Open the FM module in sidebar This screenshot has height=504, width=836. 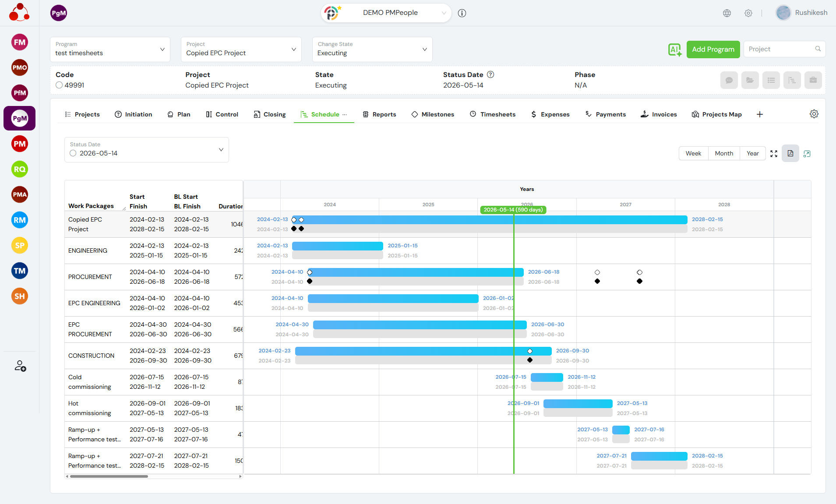[20, 42]
